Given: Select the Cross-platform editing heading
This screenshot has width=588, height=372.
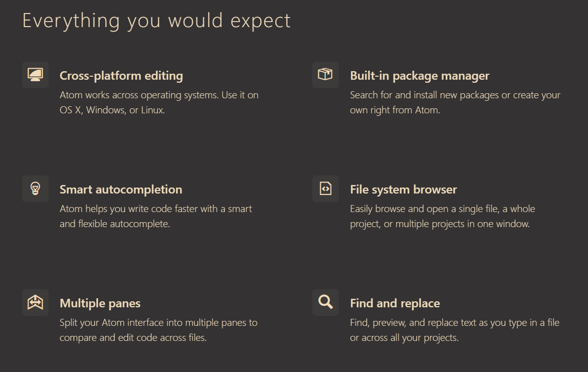Looking at the screenshot, I should click(x=121, y=76).
